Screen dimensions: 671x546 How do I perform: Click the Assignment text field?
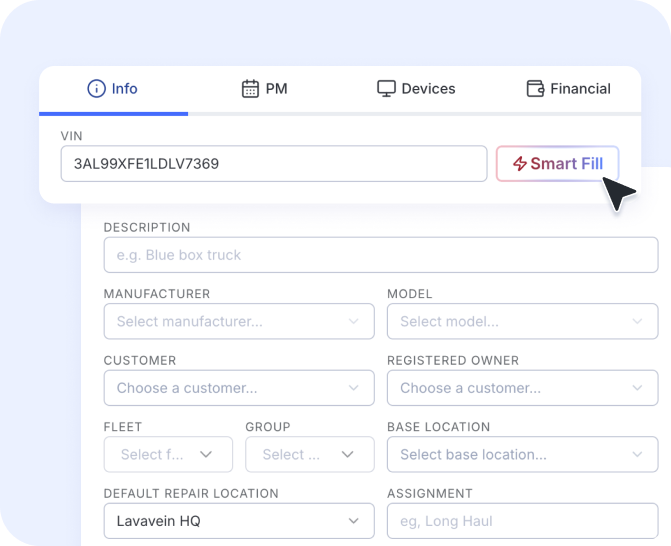(x=522, y=521)
